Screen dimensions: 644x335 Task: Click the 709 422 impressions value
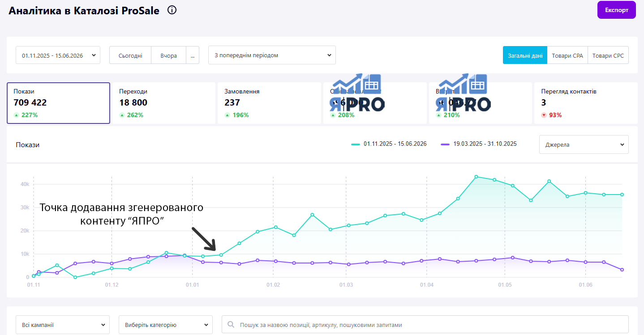(x=30, y=102)
